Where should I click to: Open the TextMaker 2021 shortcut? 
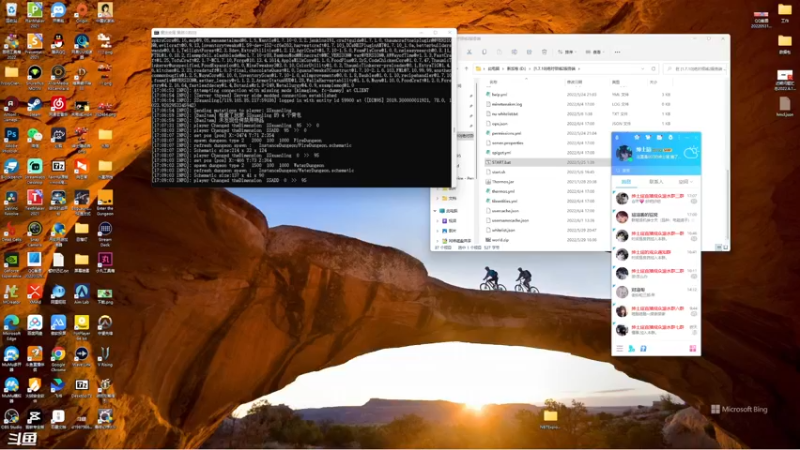(35, 202)
